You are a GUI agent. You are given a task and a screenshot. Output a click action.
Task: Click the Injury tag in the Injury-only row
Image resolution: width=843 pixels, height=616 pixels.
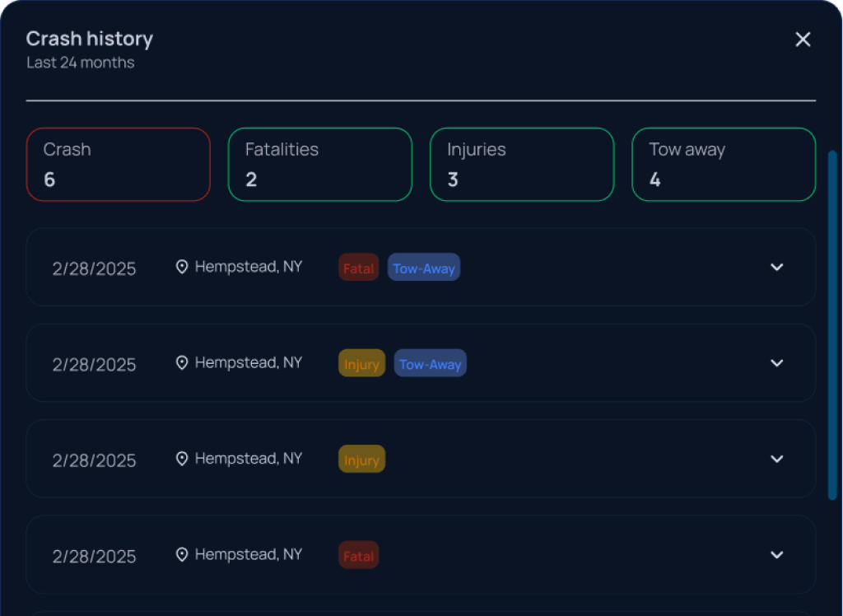[x=361, y=460]
